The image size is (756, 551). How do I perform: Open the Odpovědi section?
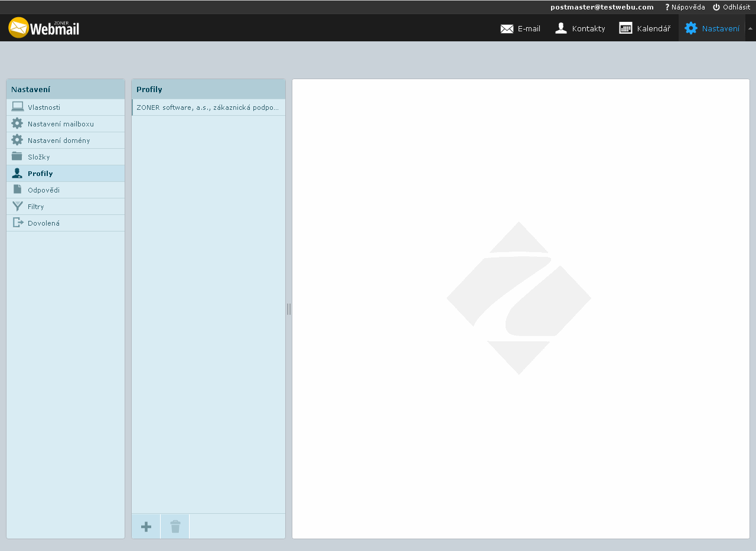pyautogui.click(x=43, y=190)
